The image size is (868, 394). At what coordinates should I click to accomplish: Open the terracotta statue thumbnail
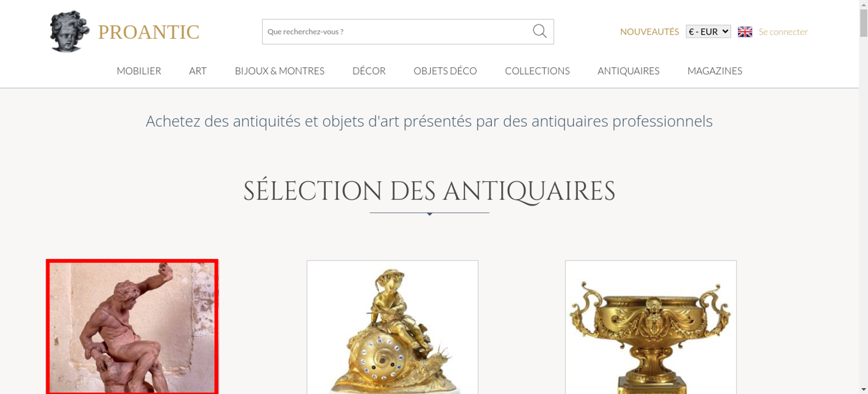[132, 327]
